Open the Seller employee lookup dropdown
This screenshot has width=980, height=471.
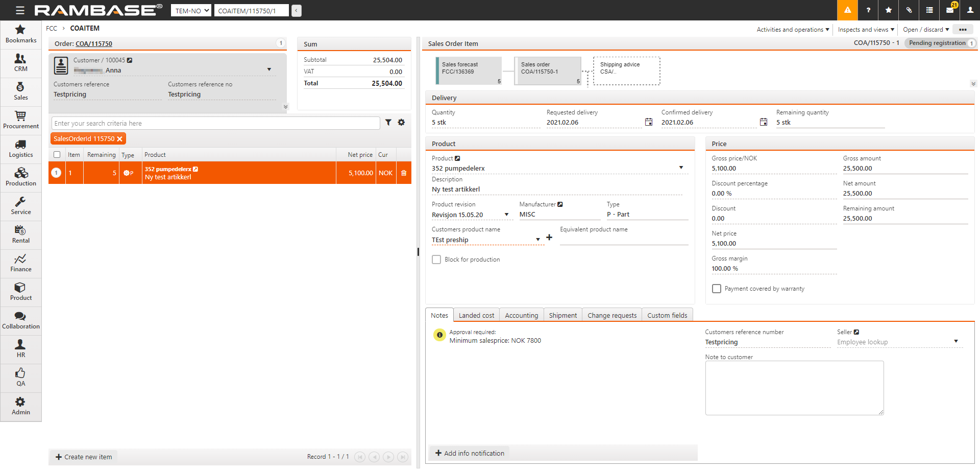(955, 342)
